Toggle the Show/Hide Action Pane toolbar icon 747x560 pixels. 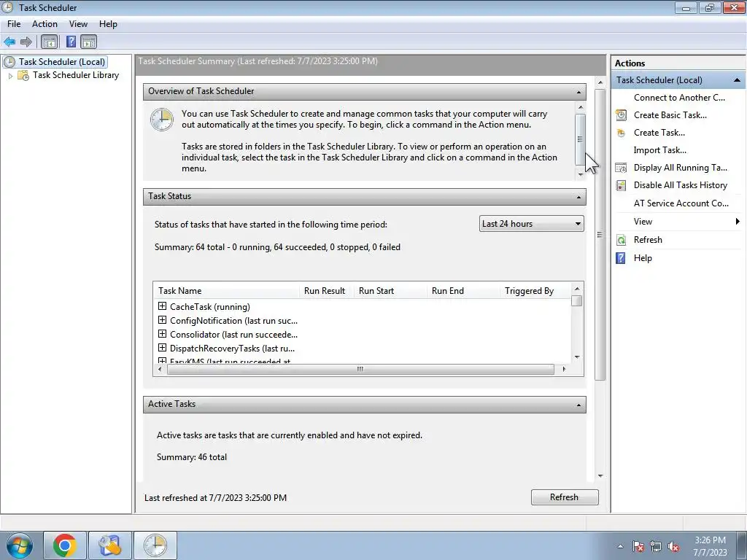coord(88,42)
